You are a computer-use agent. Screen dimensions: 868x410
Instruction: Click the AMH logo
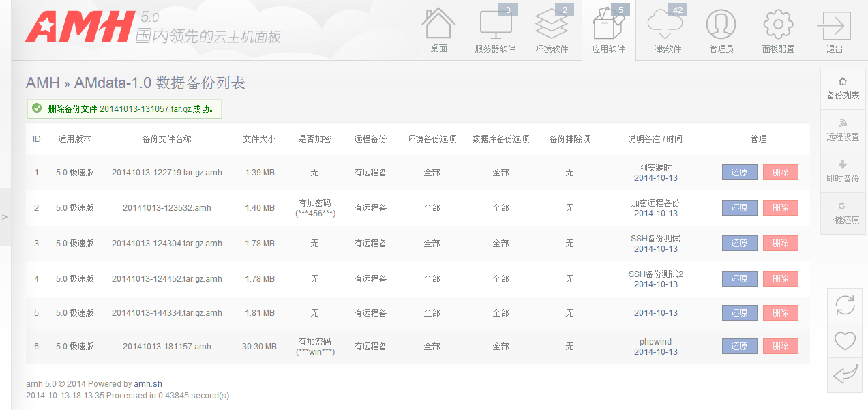tap(78, 27)
